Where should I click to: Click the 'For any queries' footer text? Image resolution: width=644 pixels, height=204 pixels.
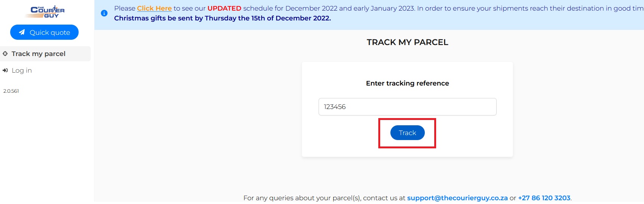(x=324, y=198)
